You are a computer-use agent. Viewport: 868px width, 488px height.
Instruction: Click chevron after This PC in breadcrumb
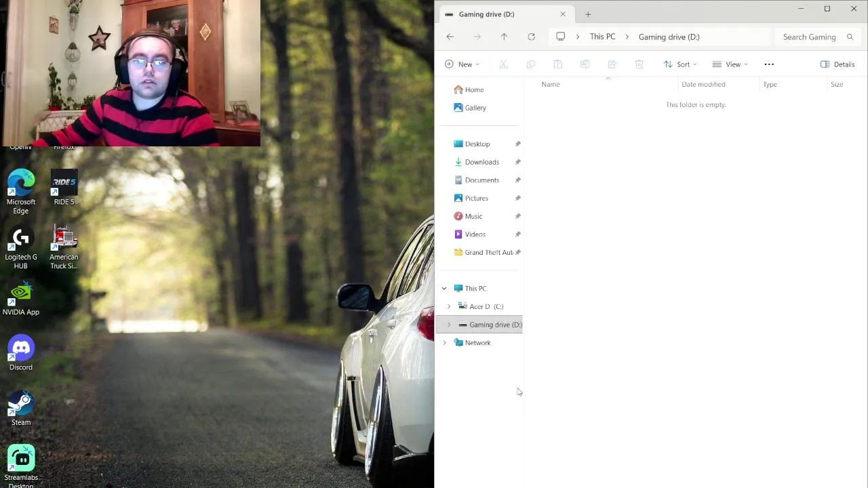coord(627,37)
